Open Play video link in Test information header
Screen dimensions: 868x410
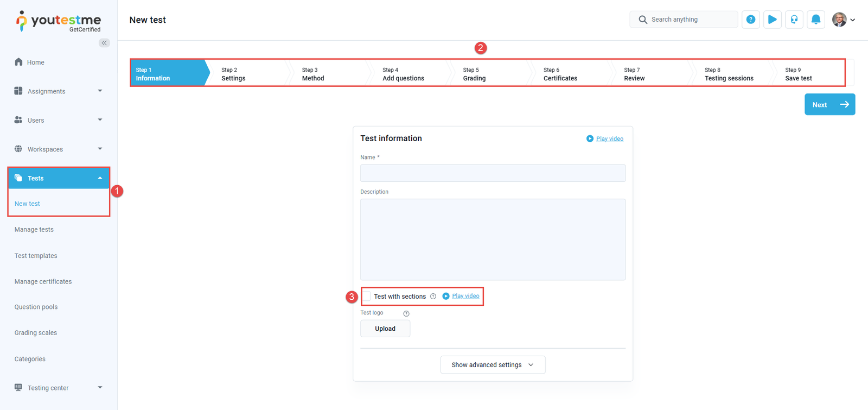click(609, 139)
